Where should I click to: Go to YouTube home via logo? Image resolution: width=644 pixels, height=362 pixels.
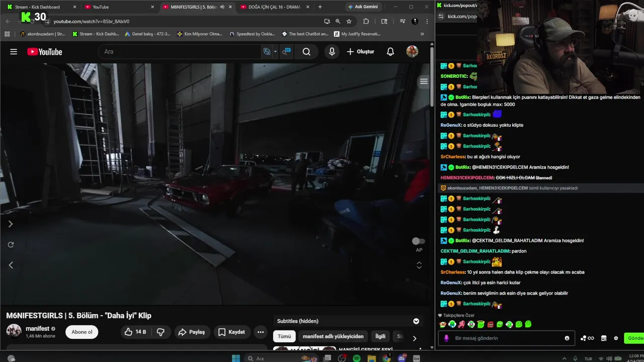click(45, 52)
